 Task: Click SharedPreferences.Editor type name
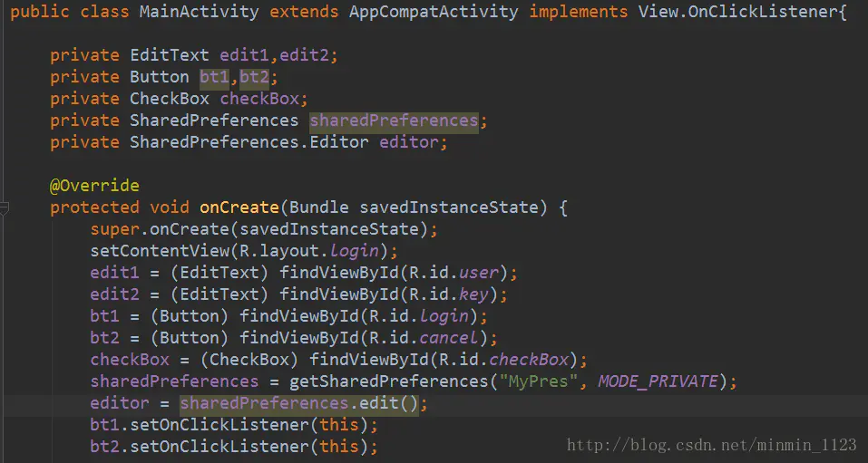249,142
